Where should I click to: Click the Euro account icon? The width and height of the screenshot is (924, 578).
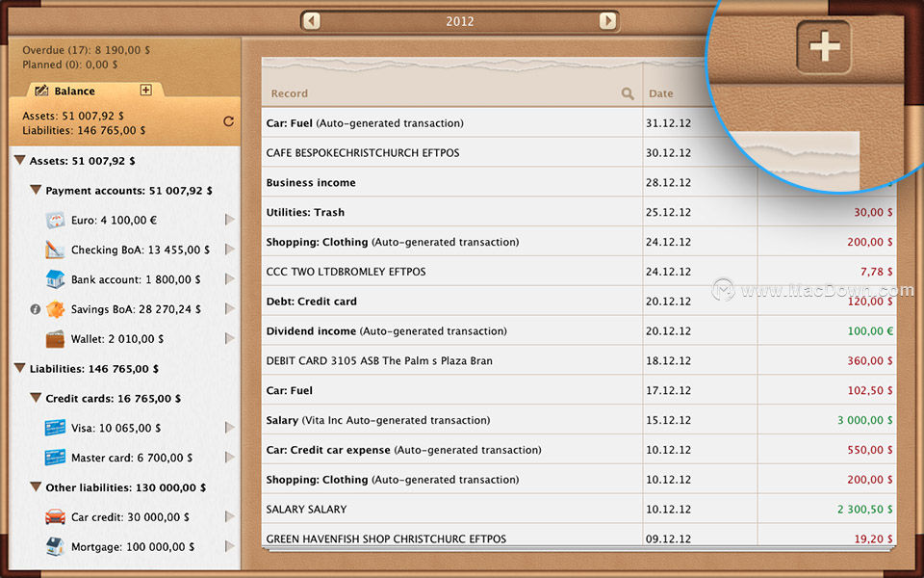coord(56,220)
